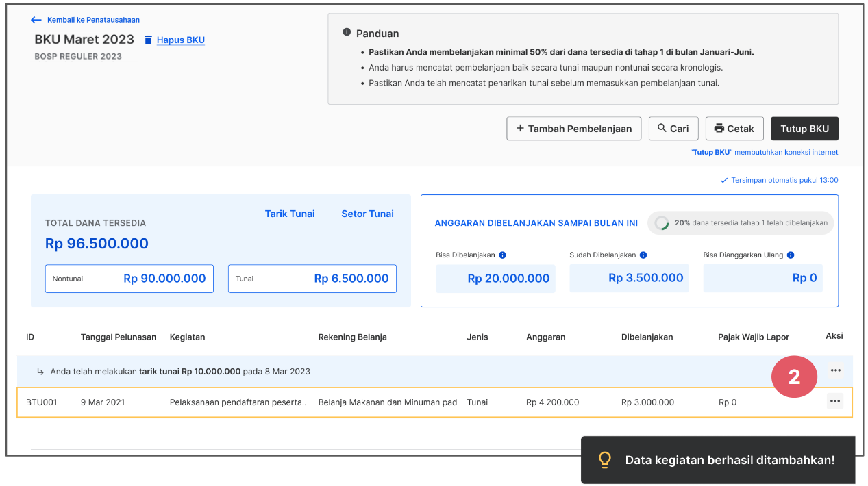
Task: Click the Rp 4.200.000 budget cell
Action: pyautogui.click(x=553, y=402)
